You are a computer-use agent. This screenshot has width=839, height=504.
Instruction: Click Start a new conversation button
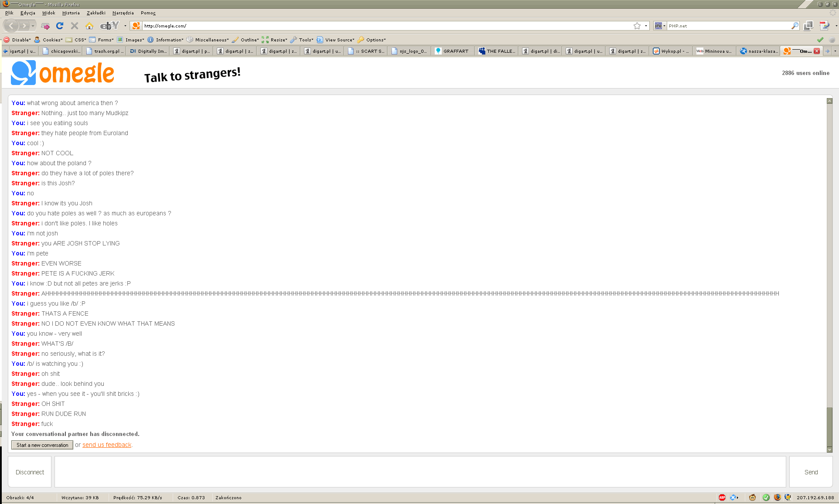[42, 445]
